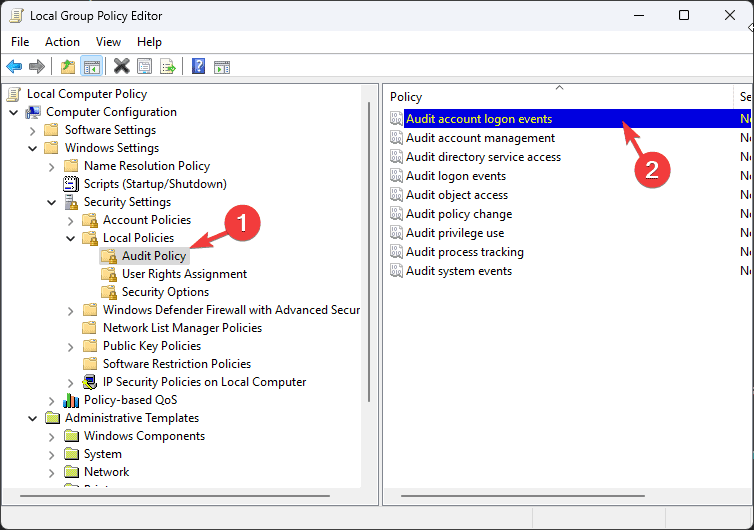Image resolution: width=754 pixels, height=530 pixels.
Task: Toggle the Show/Hide Action Pane icon
Action: tap(222, 67)
